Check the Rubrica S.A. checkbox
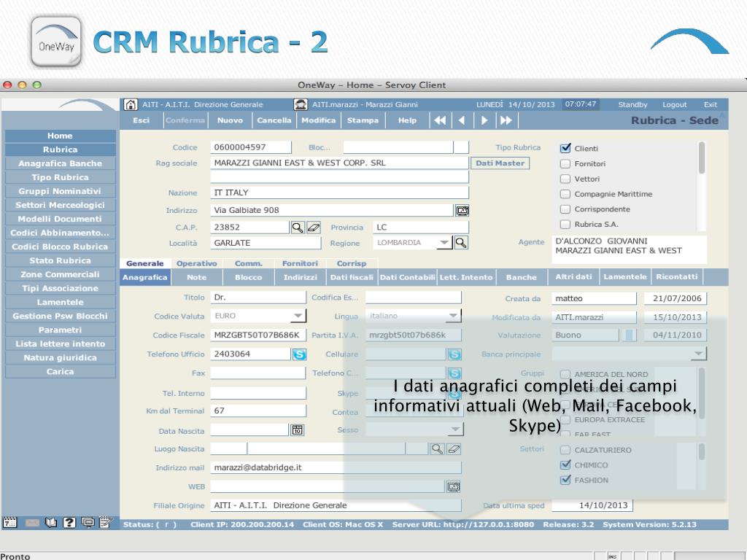Viewport: 747px width, 560px height. (565, 225)
